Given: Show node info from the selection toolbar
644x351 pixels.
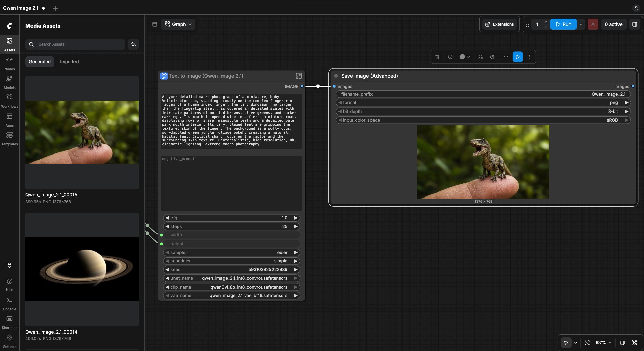Looking at the screenshot, I should tap(450, 57).
